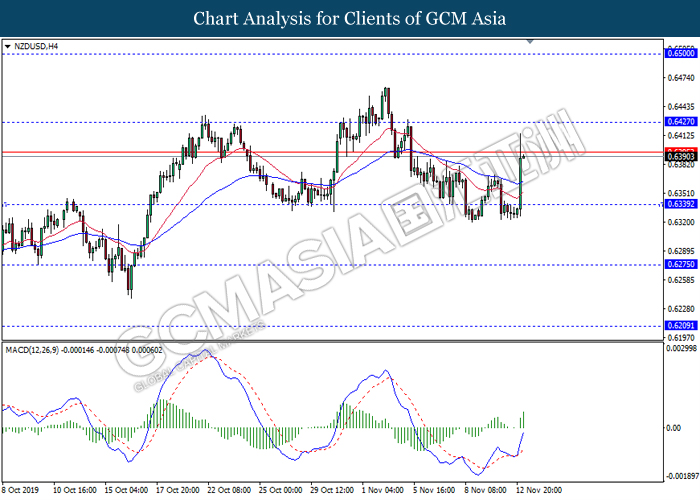Click the 0.62280 price axis value
700x500 pixels.
[x=681, y=309]
